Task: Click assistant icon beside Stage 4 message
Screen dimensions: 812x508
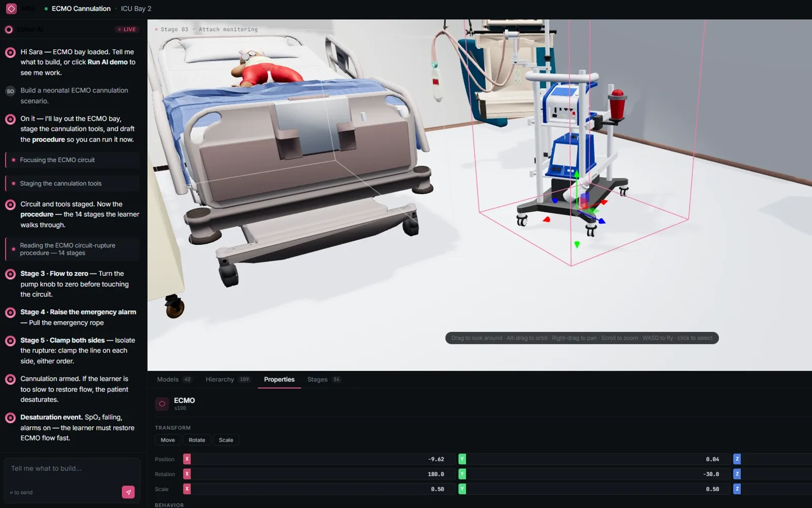Action: (x=10, y=313)
